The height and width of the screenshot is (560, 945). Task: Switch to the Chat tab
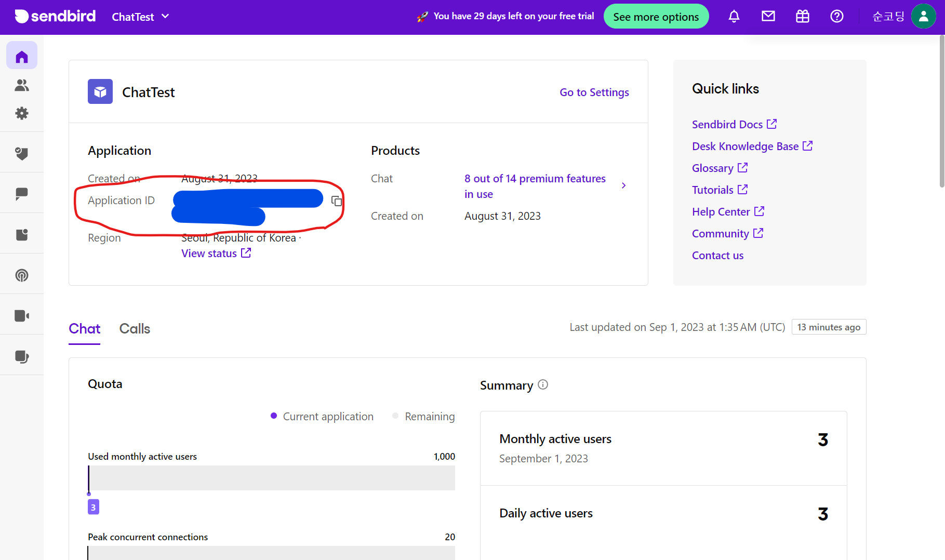coord(85,329)
